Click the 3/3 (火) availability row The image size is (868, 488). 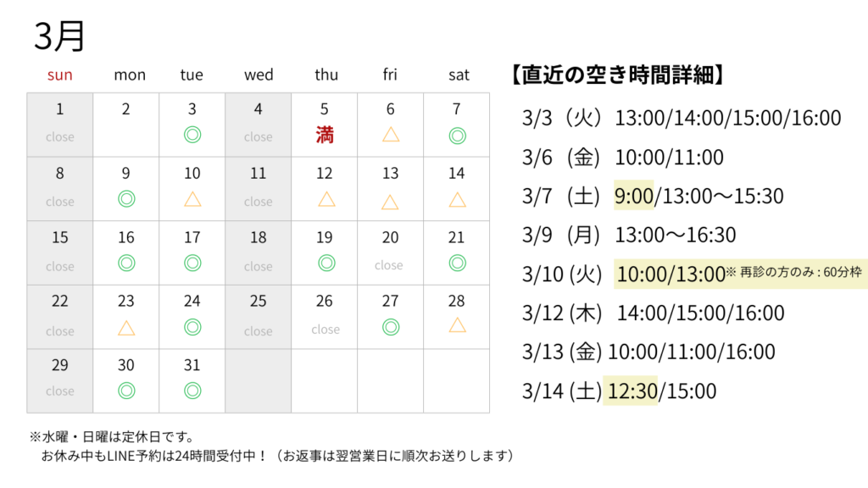pos(682,118)
